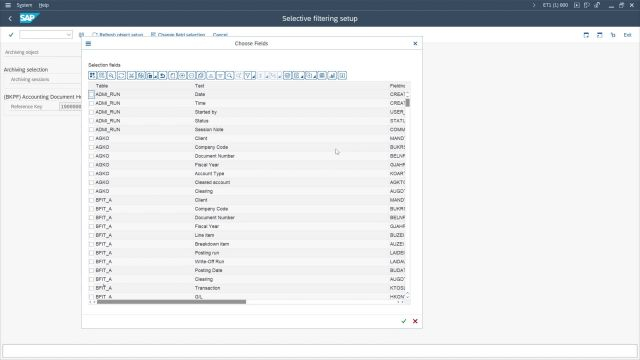Click System in the menu bar
This screenshot has width=640, height=360.
24,5
